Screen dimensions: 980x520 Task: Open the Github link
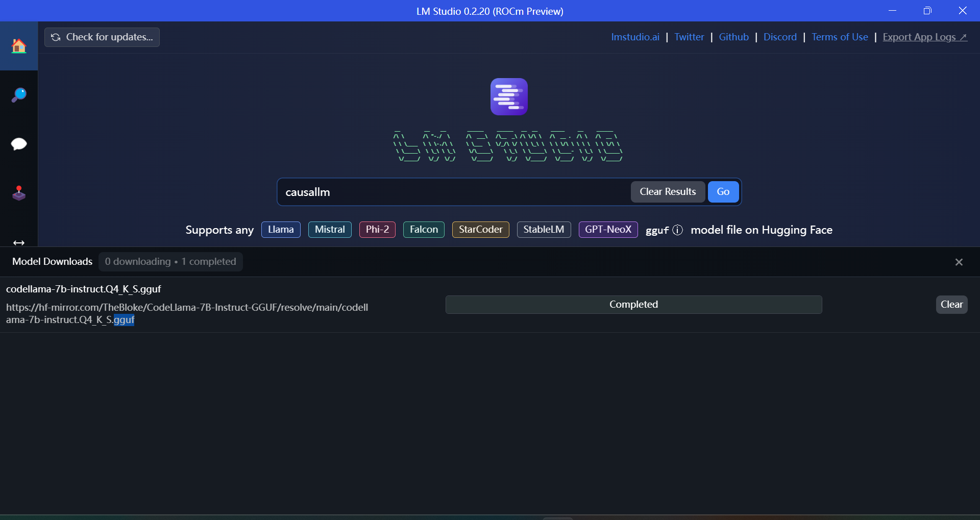(x=733, y=37)
